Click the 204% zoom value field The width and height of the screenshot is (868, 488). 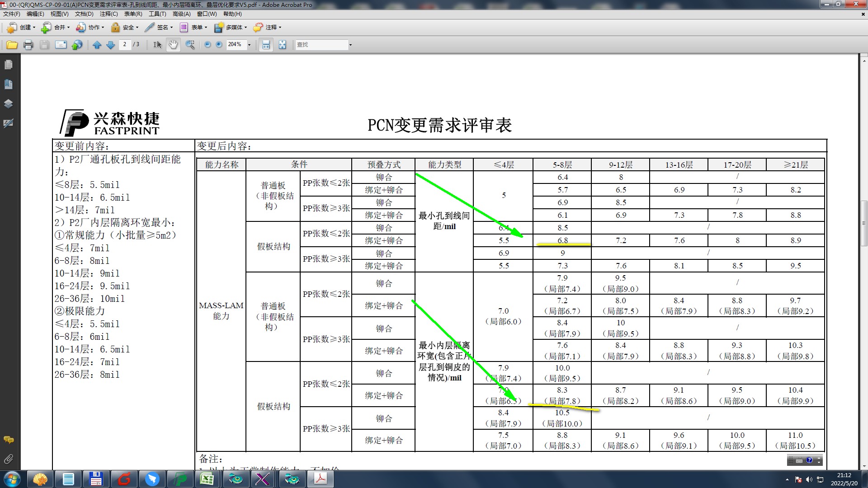point(236,44)
